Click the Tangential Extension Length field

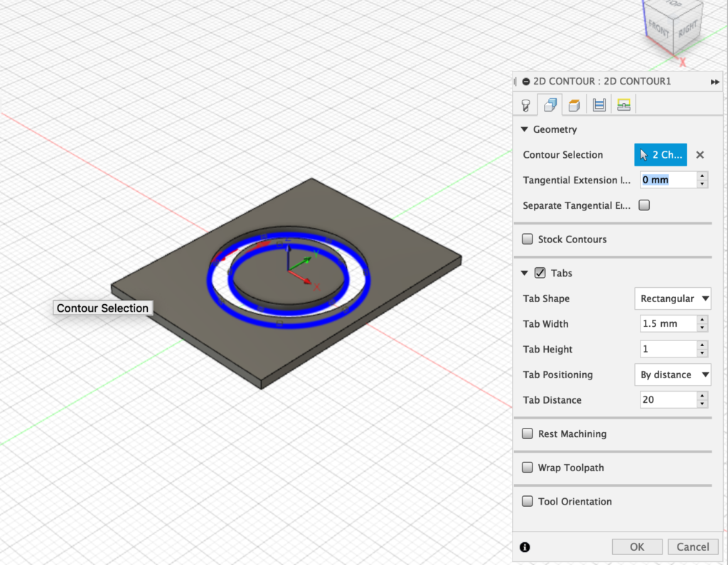[668, 180]
